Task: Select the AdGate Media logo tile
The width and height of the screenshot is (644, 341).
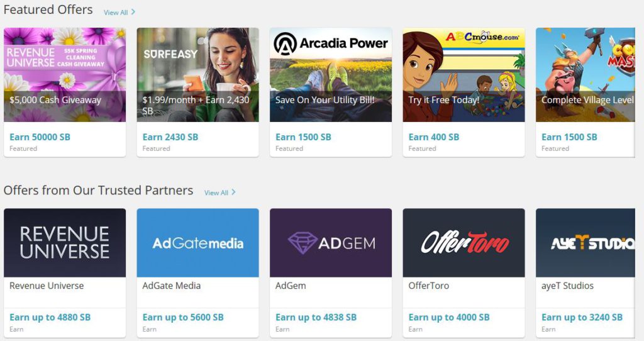Action: pos(197,243)
